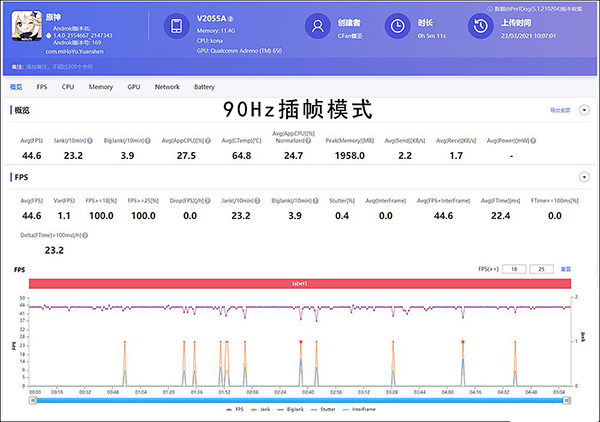Switch to the CPU tab
600x422 pixels.
(x=68, y=87)
